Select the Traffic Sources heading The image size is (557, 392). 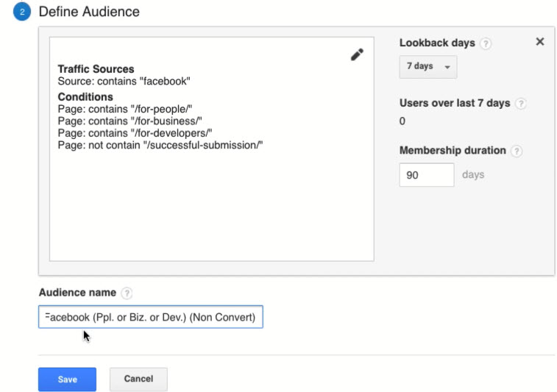pyautogui.click(x=96, y=69)
